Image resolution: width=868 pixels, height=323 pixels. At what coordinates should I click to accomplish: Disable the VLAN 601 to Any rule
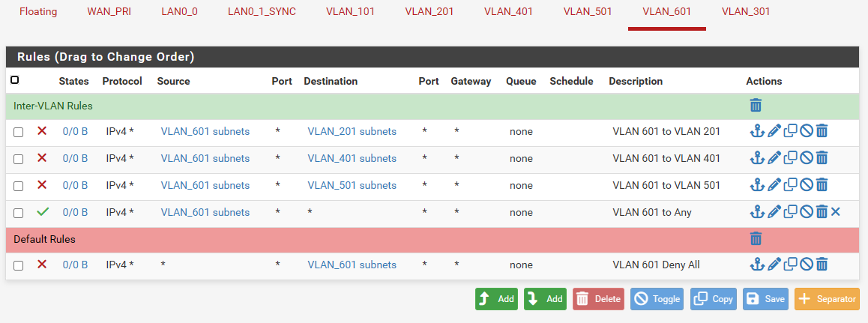[x=807, y=212]
